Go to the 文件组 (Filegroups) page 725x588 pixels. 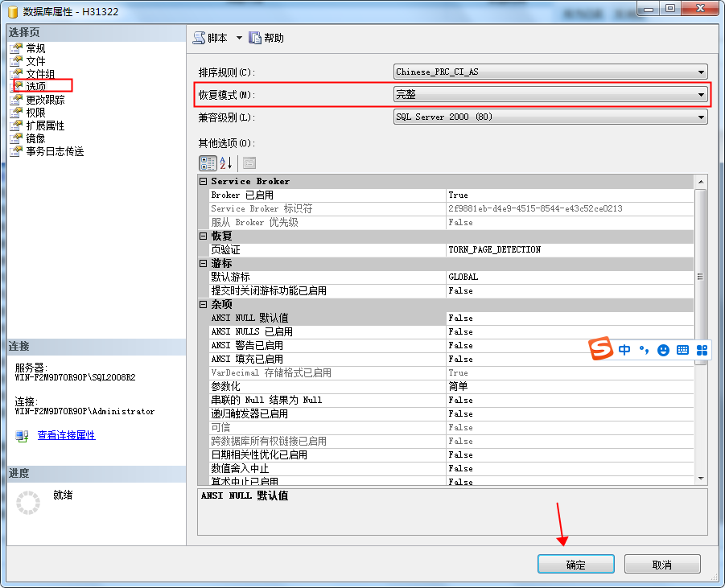click(x=40, y=74)
